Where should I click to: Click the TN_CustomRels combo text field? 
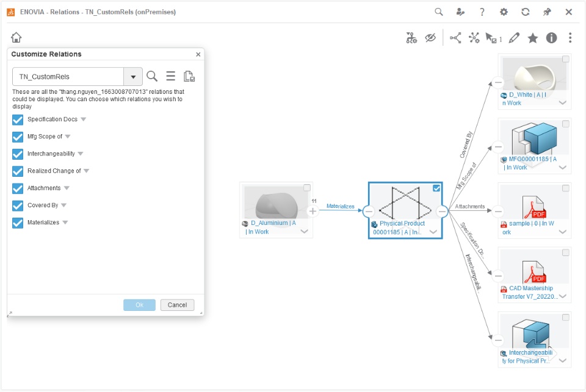[68, 77]
